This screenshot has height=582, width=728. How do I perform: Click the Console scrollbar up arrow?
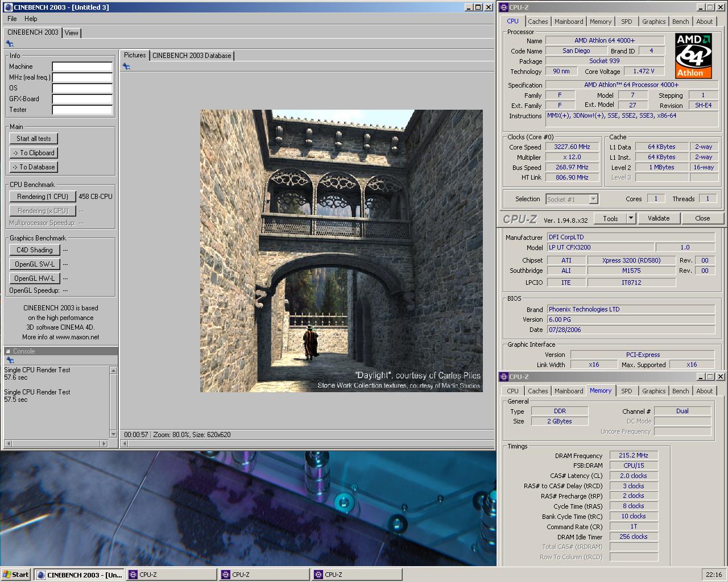113,370
